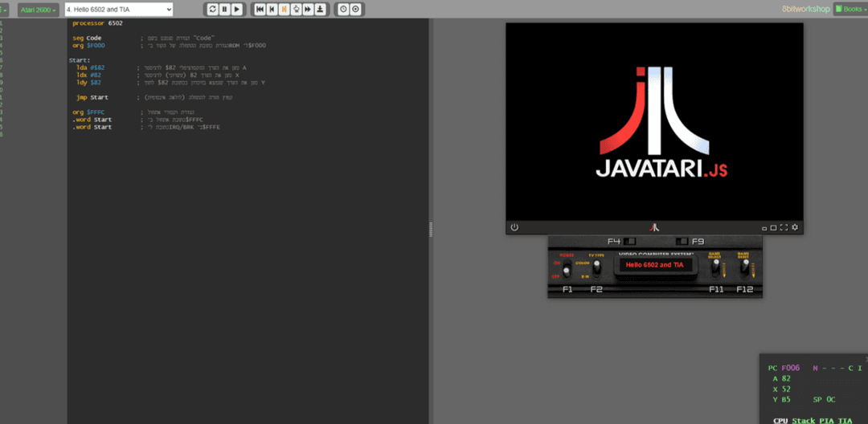This screenshot has height=424, width=868.
Task: Click the 'ldy $82' instruction
Action: pyautogui.click(x=89, y=83)
